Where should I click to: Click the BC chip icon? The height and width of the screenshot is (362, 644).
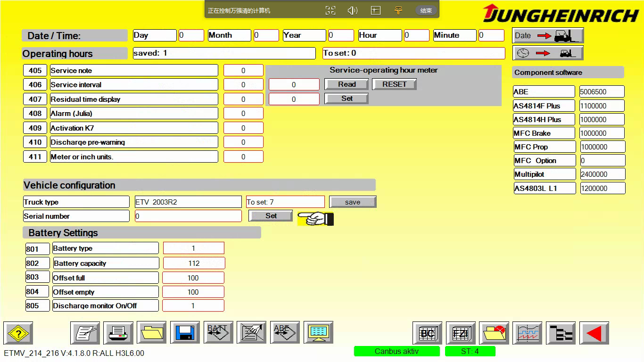tap(427, 333)
